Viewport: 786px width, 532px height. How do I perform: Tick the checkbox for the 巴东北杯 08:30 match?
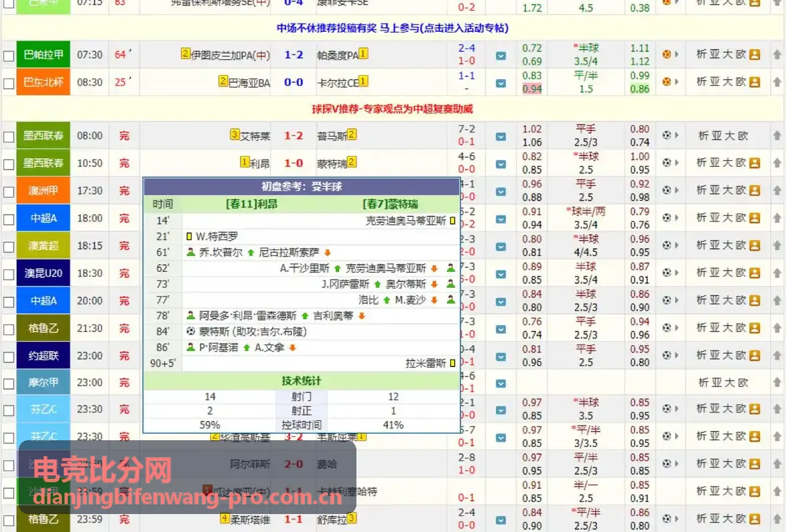[9, 83]
